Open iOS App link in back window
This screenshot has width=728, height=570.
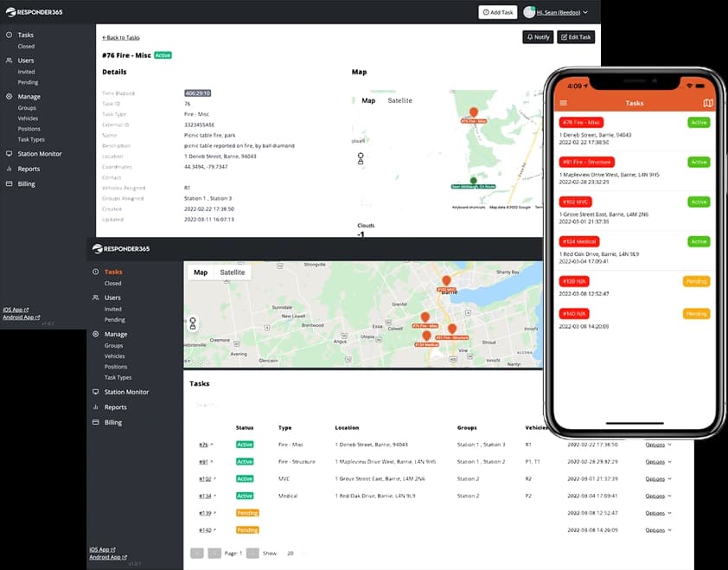pos(16,310)
